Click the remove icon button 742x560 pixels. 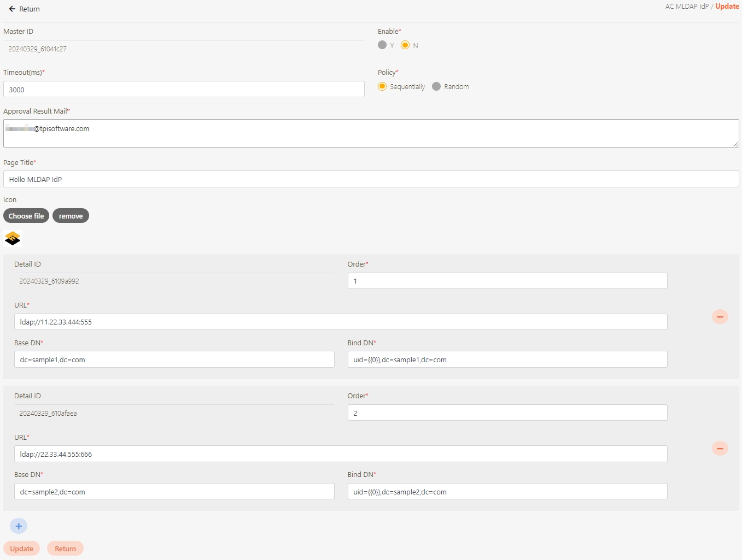(x=71, y=216)
